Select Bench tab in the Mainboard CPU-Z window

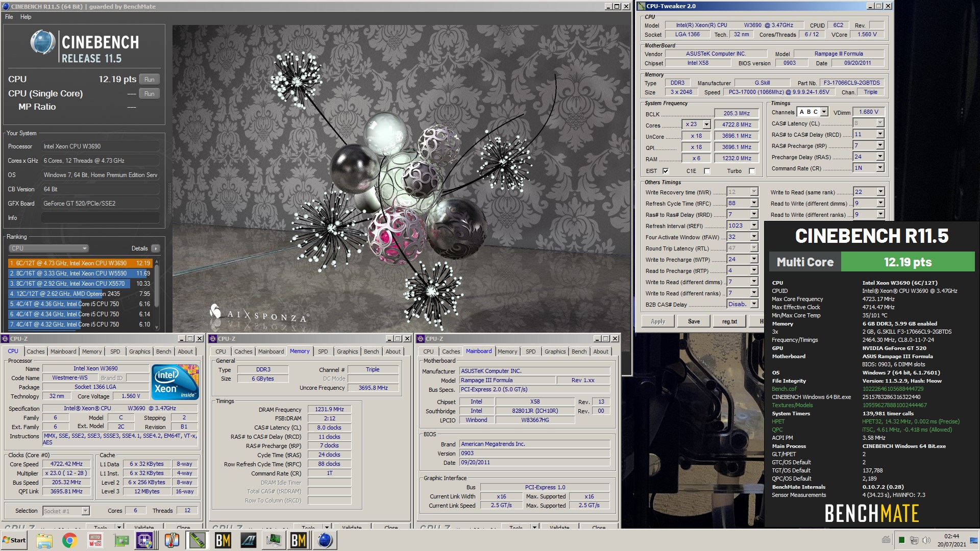tap(579, 352)
